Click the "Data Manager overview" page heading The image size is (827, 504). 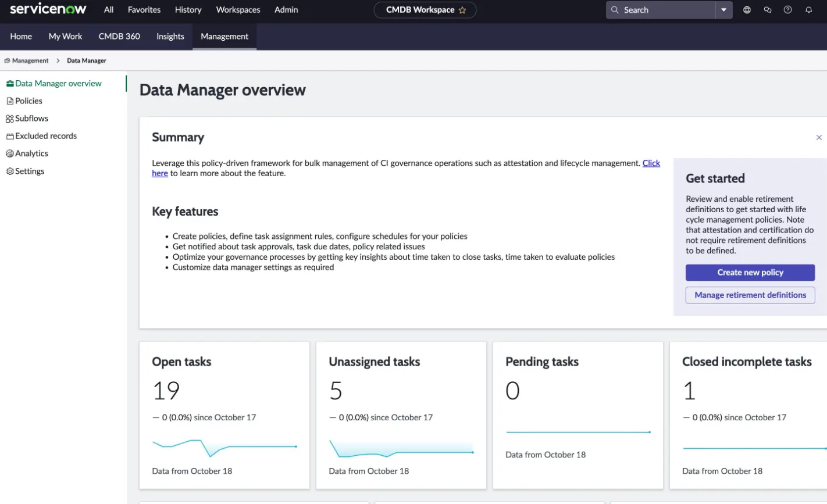pos(223,90)
